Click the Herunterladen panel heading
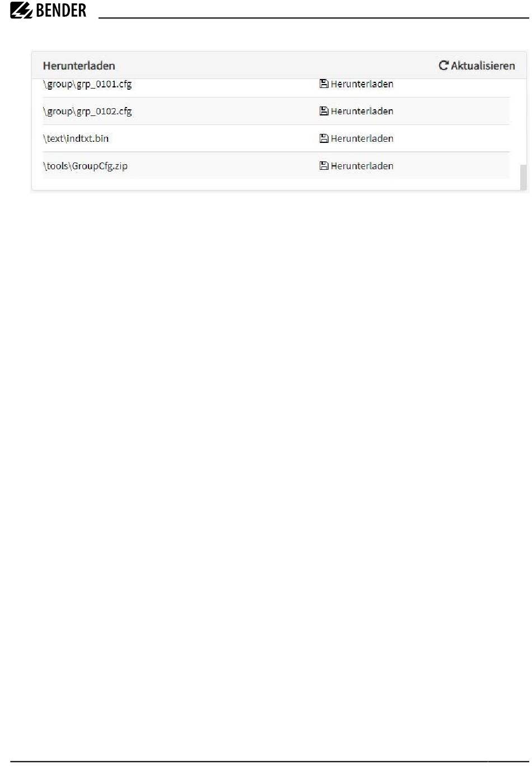Viewport: 532px width, 780px height. click(x=79, y=66)
